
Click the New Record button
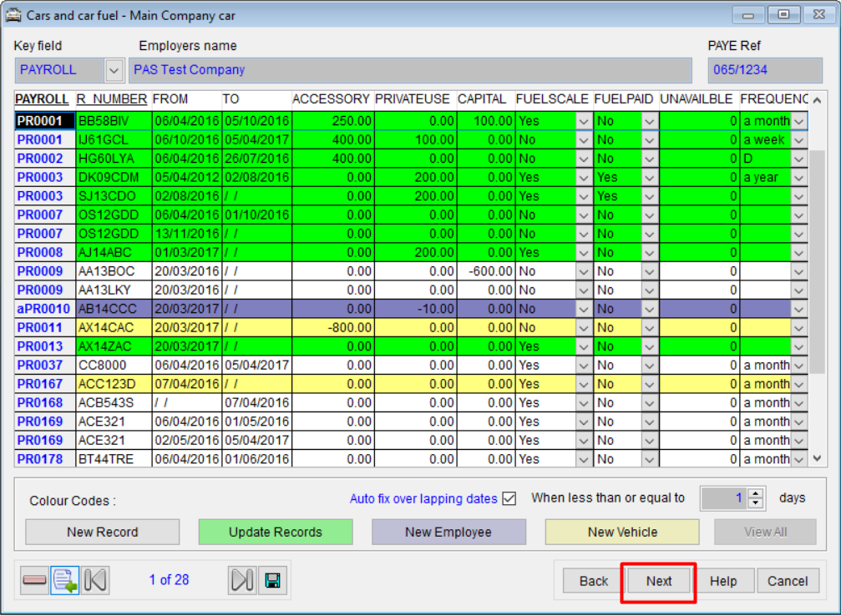click(103, 532)
